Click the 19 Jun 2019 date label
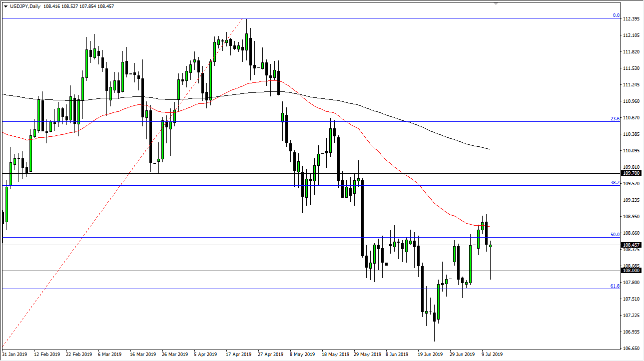 [x=429, y=355]
